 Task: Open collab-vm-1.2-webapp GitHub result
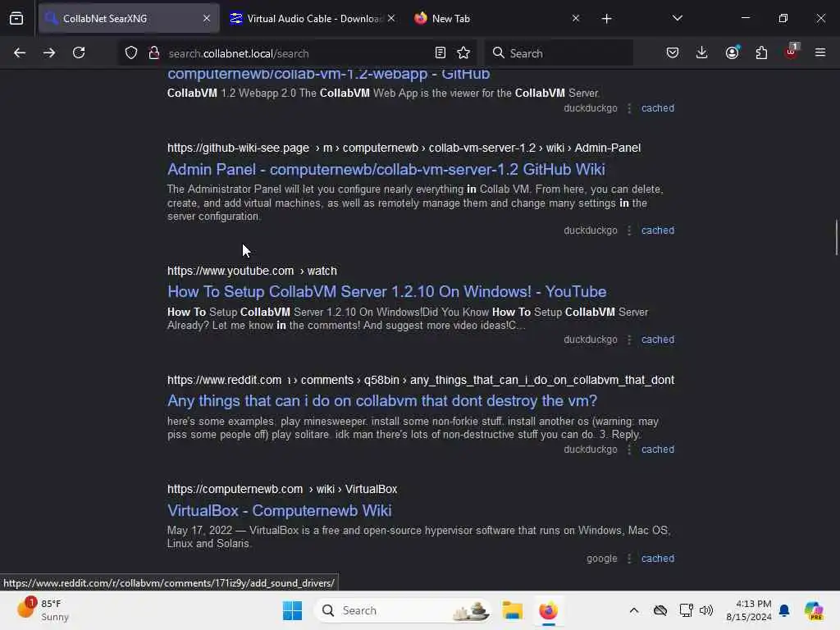(328, 74)
